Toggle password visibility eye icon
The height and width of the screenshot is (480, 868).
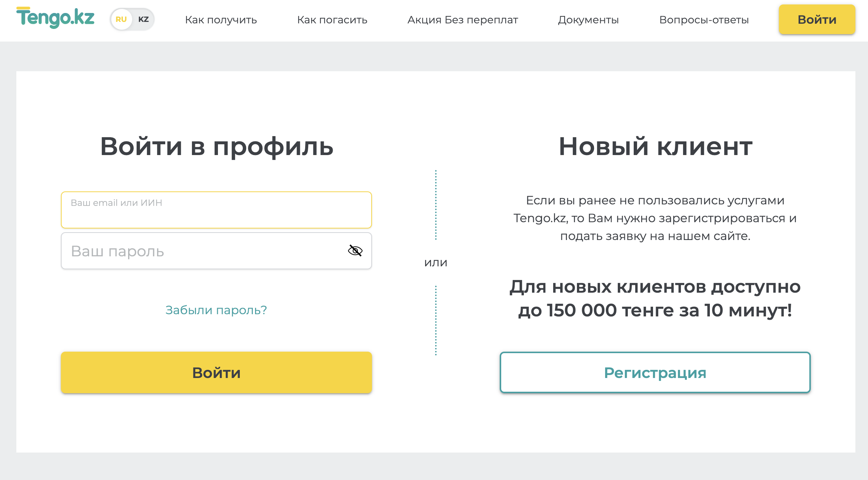[x=355, y=251]
